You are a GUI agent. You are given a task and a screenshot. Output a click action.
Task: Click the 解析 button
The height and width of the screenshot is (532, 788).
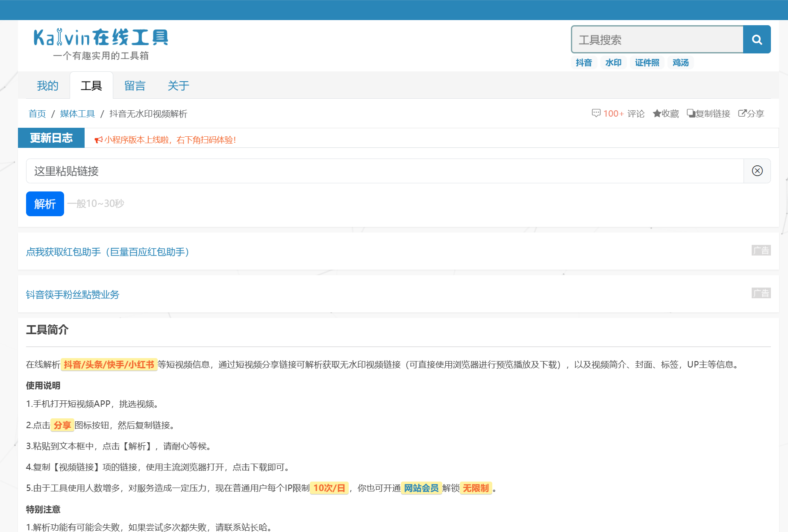45,204
